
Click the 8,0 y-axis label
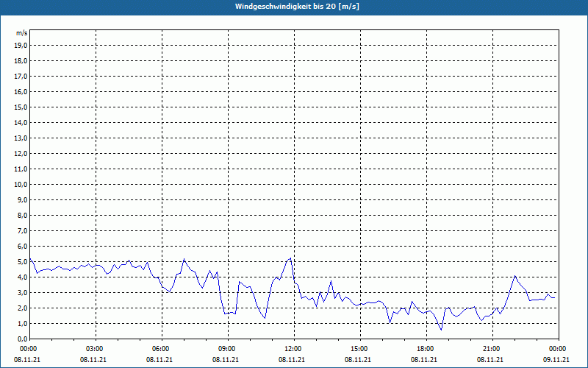coord(22,215)
